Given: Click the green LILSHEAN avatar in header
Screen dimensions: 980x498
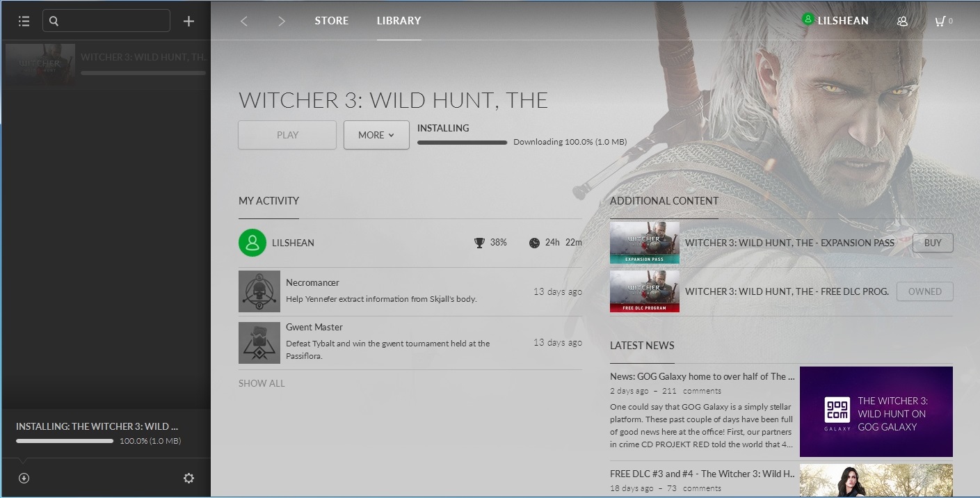Looking at the screenshot, I should [x=808, y=19].
